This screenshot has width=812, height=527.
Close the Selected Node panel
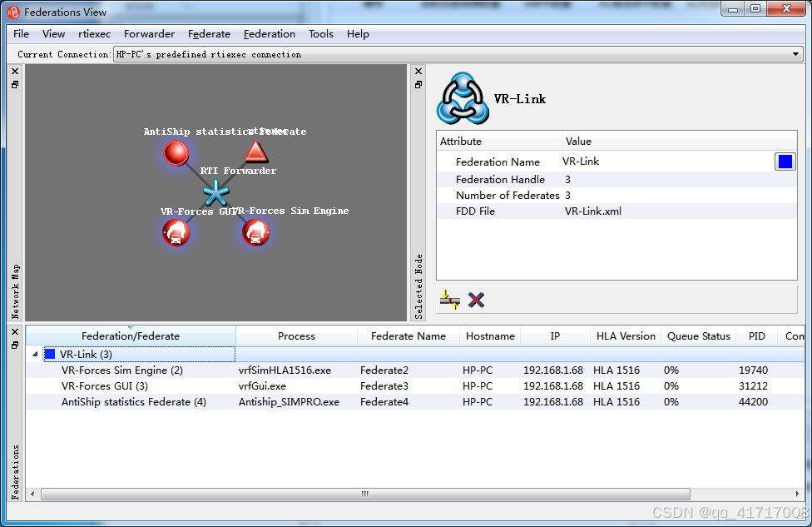coord(418,71)
